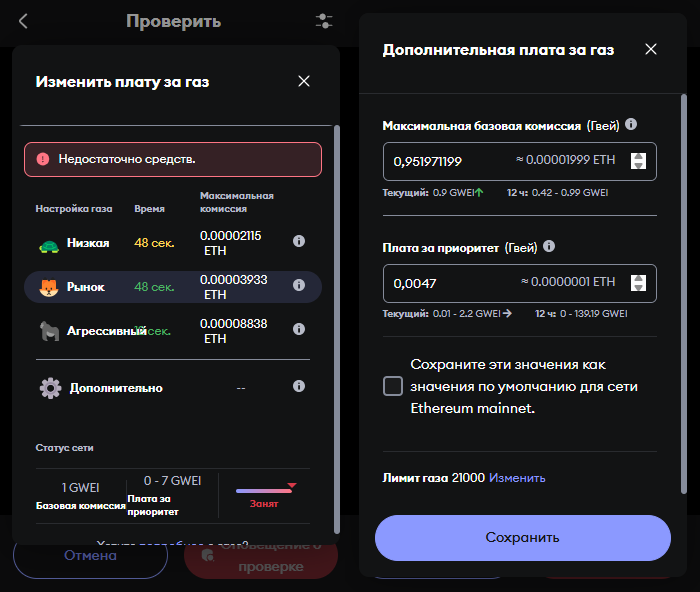The height and width of the screenshot is (592, 700).
Task: Click the gorilla icon for Агрессивный
Action: tap(49, 331)
